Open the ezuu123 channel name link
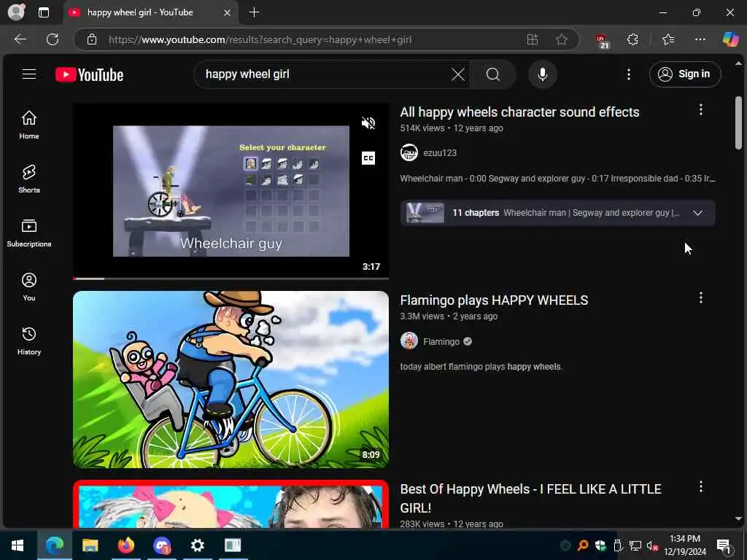This screenshot has height=560, width=747. [440, 153]
